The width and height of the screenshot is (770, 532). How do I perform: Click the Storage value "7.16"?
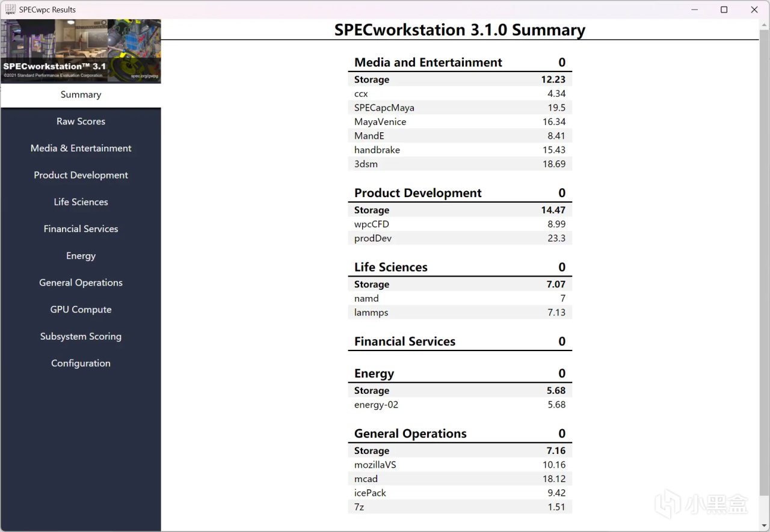click(x=556, y=451)
